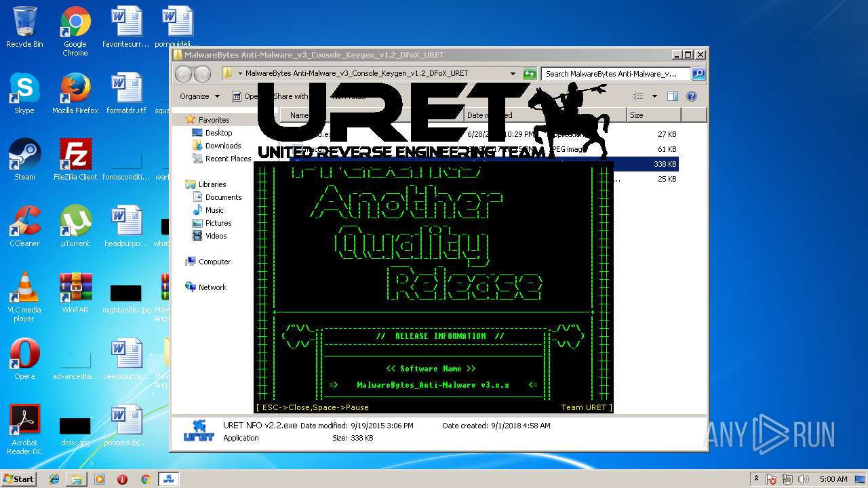
Task: Open Chrome from the taskbar
Action: [145, 479]
